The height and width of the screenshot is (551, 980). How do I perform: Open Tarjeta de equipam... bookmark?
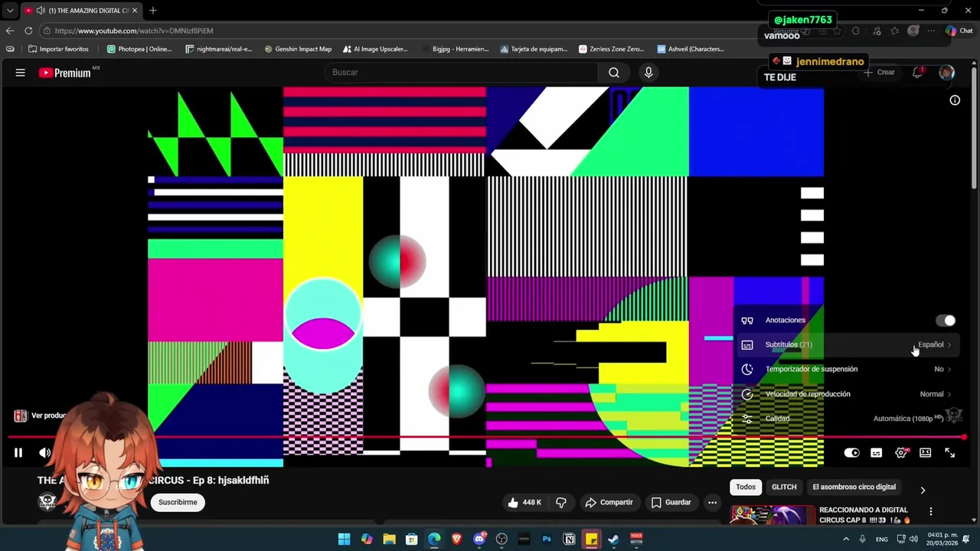coord(534,49)
